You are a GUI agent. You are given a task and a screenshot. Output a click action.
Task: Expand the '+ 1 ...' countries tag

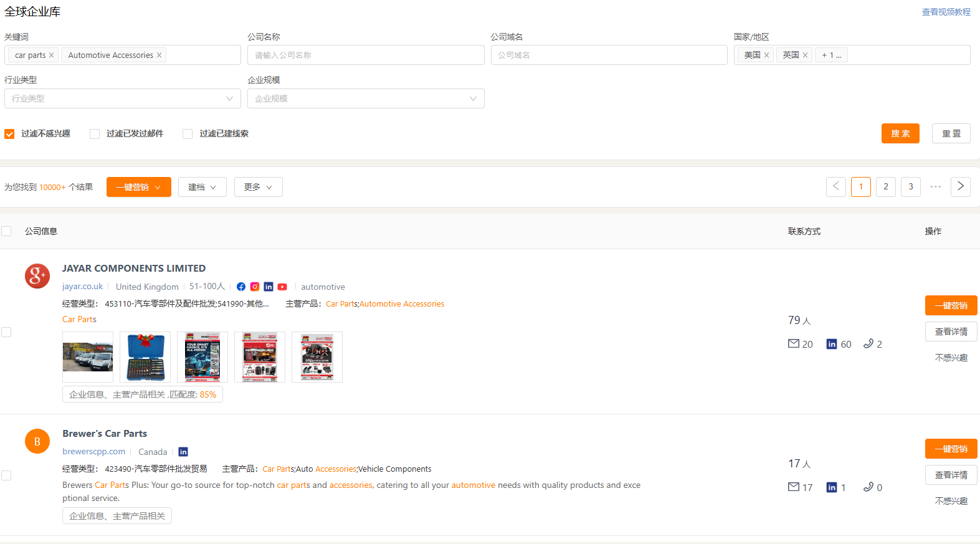[x=832, y=55]
